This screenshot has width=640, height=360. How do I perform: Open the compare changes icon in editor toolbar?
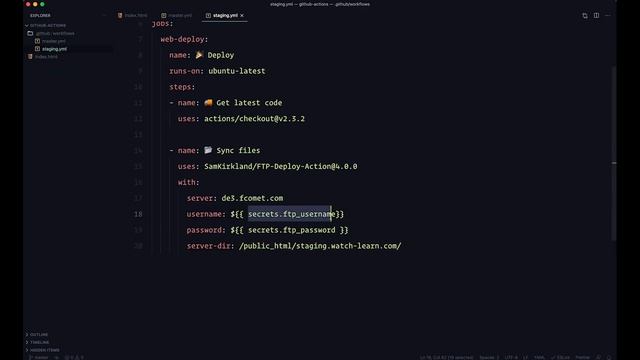coord(585,16)
